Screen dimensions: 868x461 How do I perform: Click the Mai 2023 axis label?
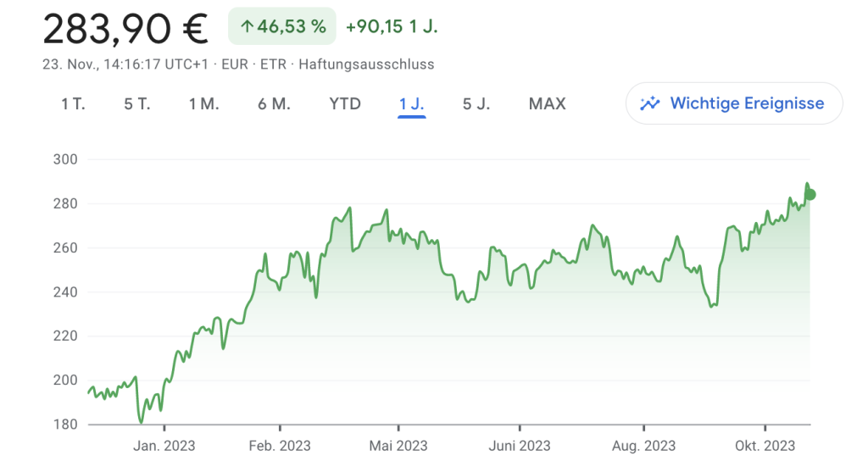pos(398,446)
